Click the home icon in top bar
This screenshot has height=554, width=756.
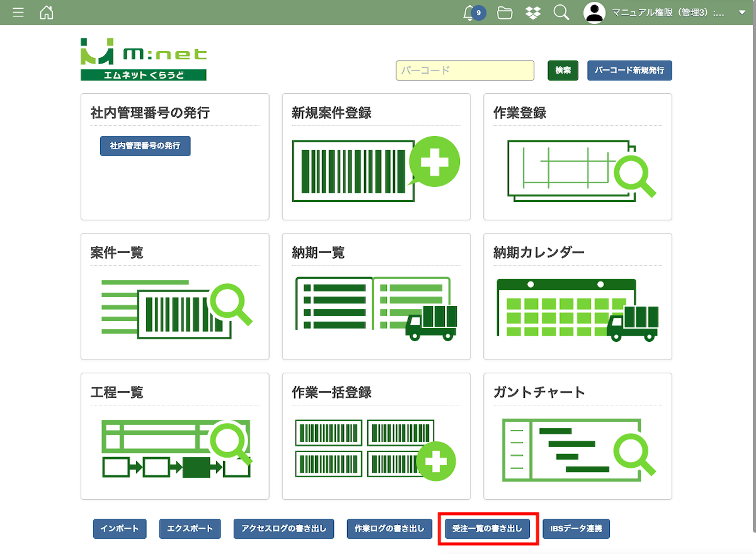47,13
